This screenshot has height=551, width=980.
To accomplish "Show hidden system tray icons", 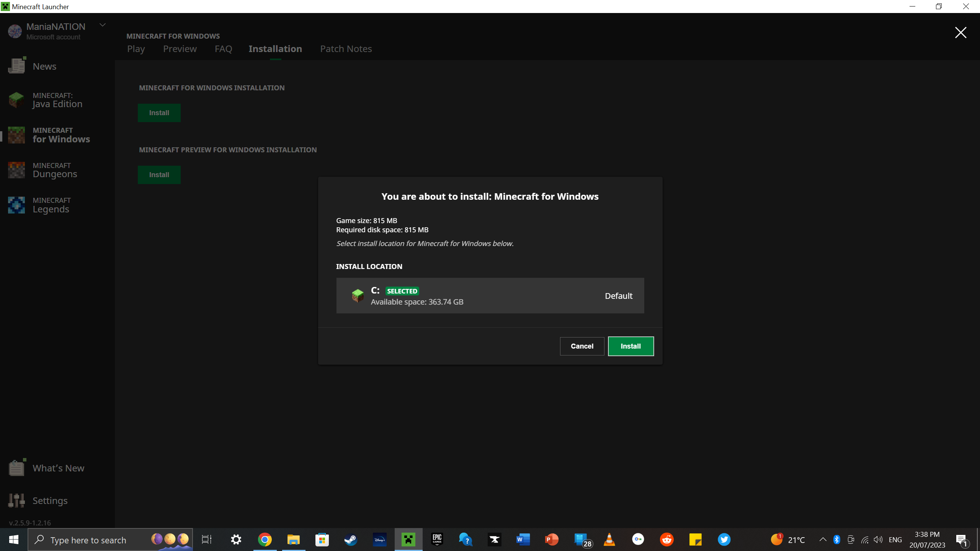I will [823, 540].
